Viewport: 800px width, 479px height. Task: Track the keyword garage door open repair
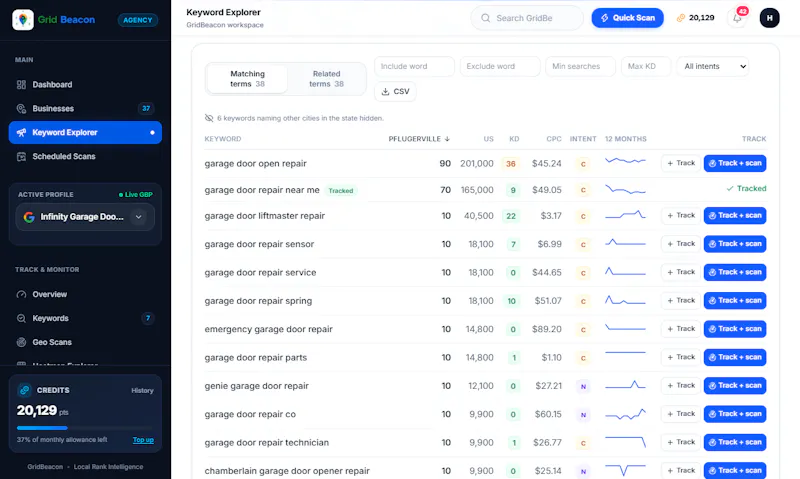[681, 163]
